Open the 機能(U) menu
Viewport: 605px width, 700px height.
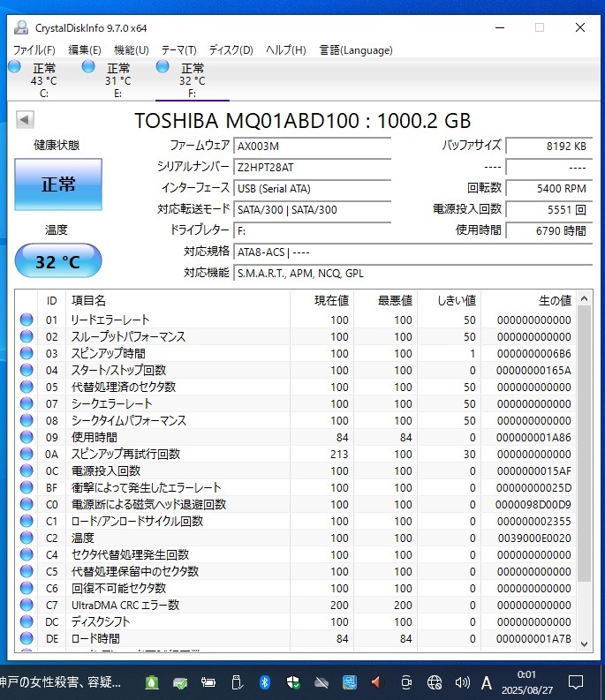point(132,50)
